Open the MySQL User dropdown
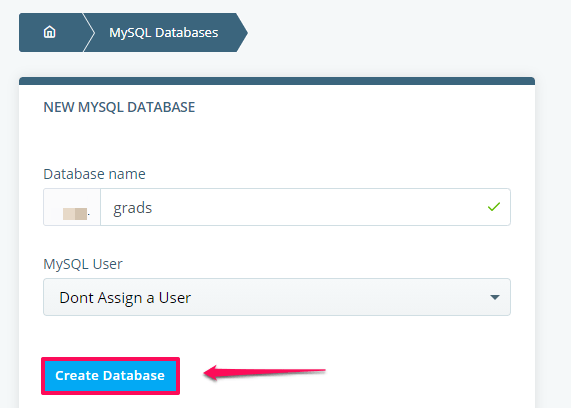 click(x=277, y=297)
